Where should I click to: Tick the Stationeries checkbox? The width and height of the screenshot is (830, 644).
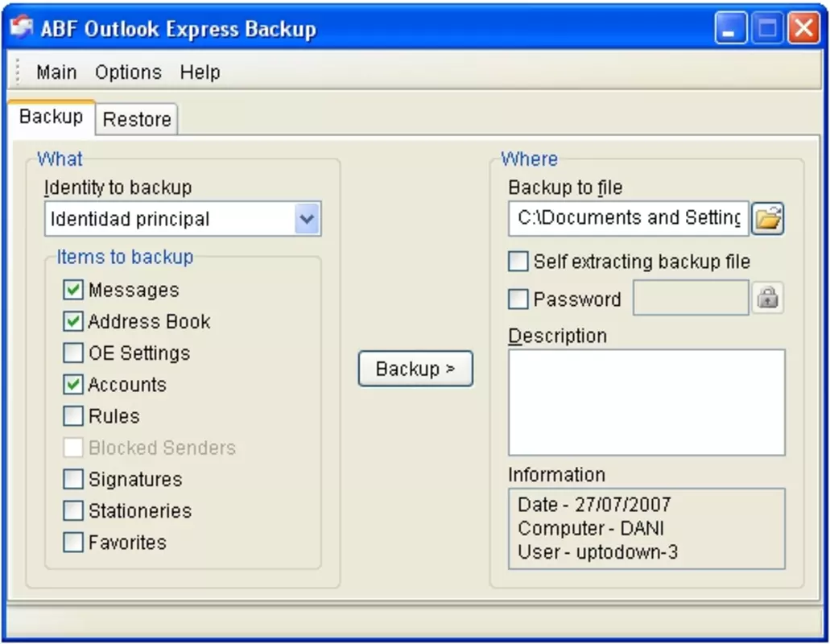point(73,510)
